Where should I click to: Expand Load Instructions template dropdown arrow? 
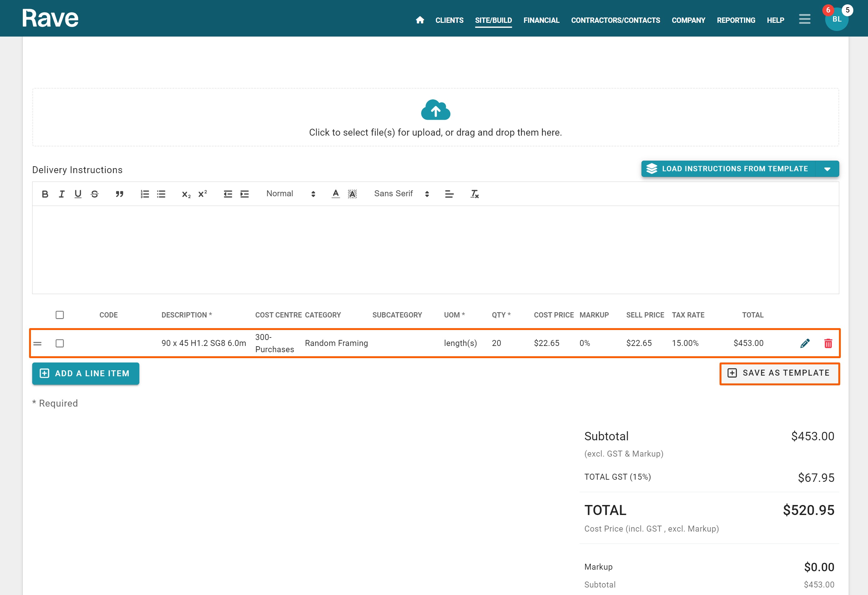point(827,169)
